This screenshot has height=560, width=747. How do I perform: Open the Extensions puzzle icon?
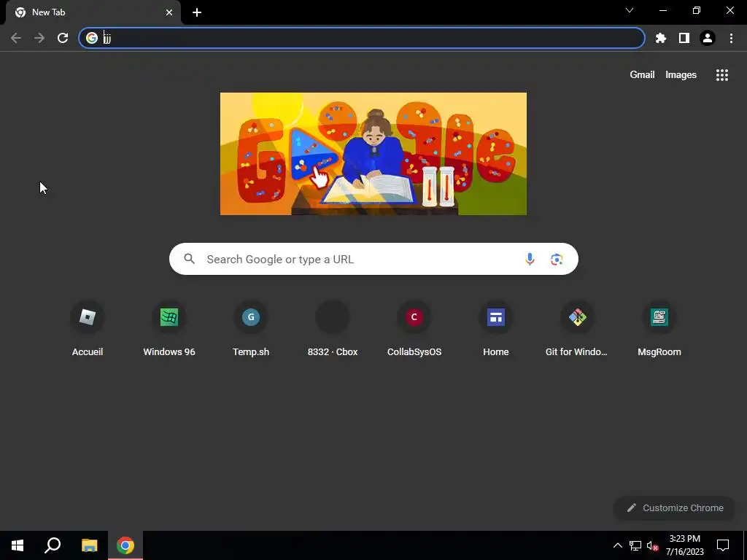click(x=660, y=38)
